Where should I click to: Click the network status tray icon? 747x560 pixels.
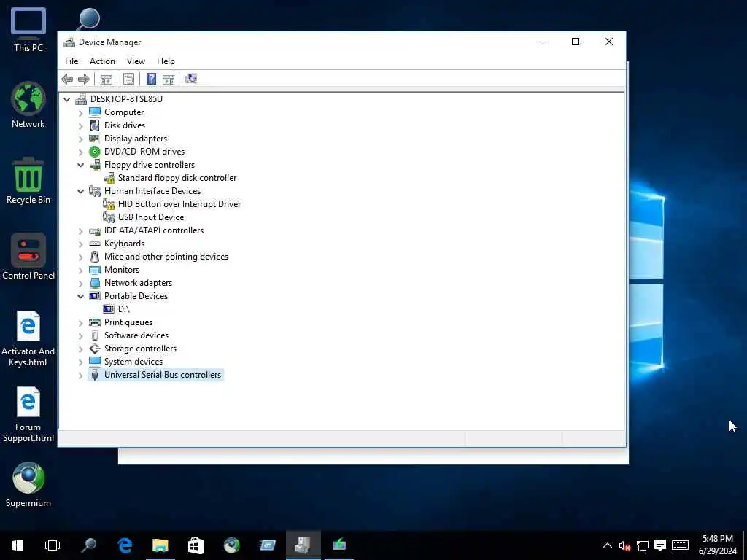click(642, 545)
